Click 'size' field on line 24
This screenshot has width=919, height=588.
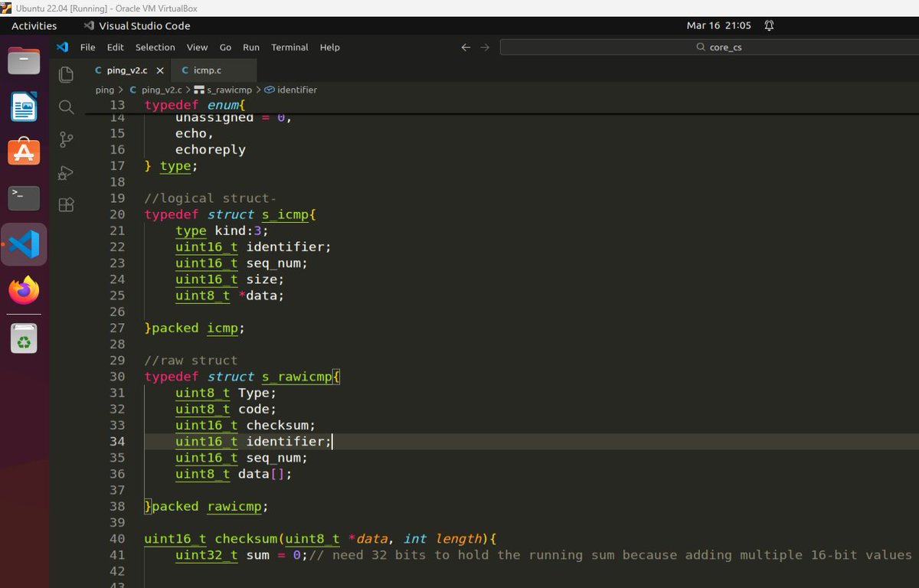[261, 279]
